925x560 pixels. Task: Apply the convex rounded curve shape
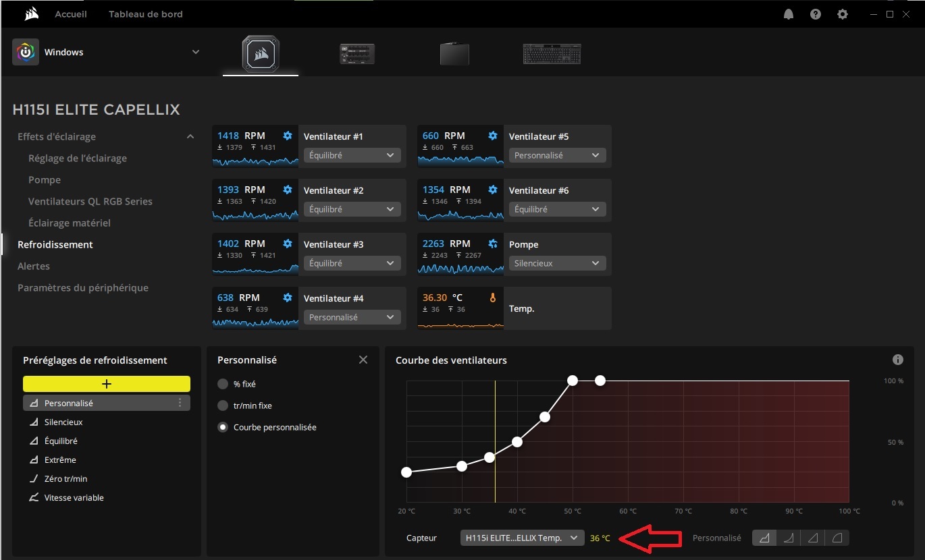click(837, 538)
